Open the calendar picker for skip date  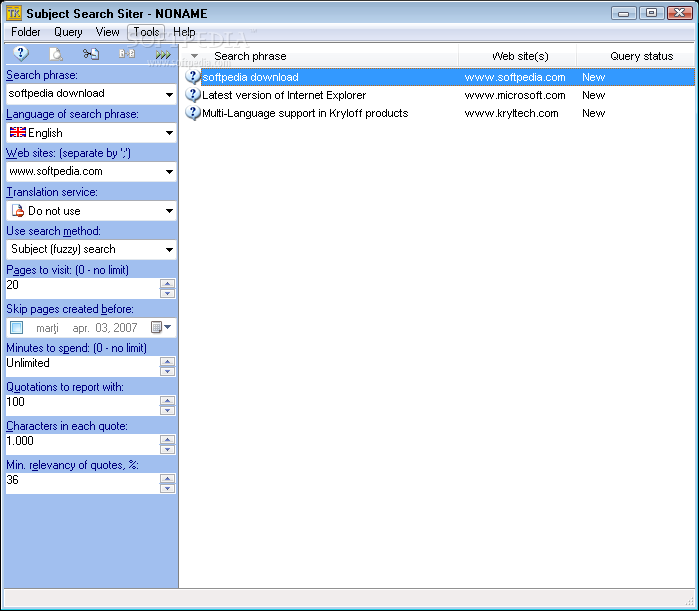(x=161, y=328)
